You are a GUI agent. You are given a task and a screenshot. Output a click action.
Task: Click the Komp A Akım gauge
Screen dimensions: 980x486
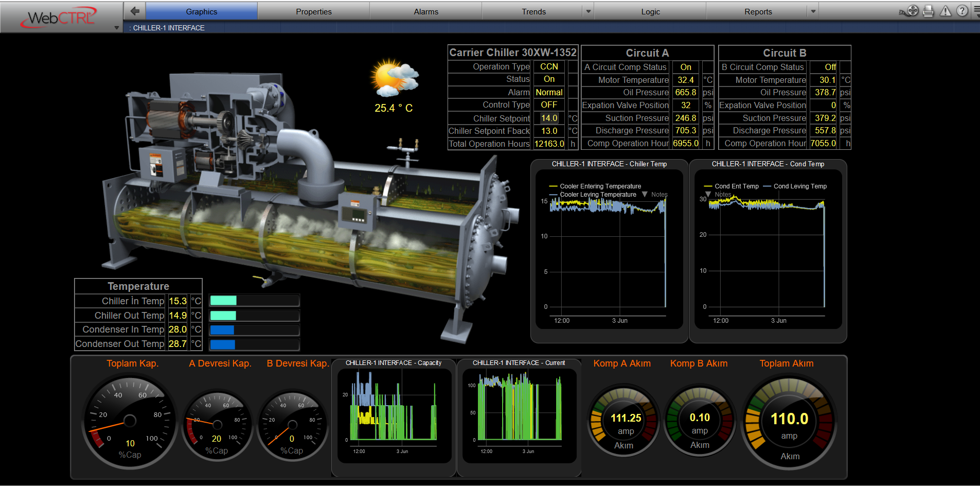(x=624, y=421)
